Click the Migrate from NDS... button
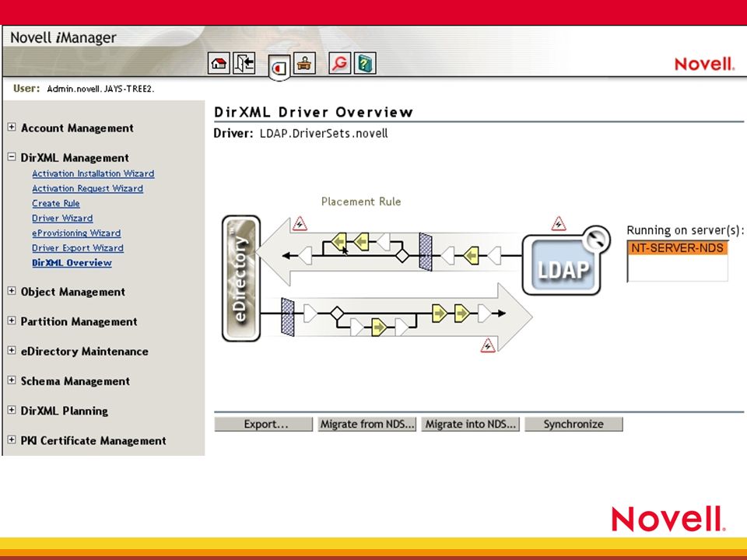 coord(367,425)
